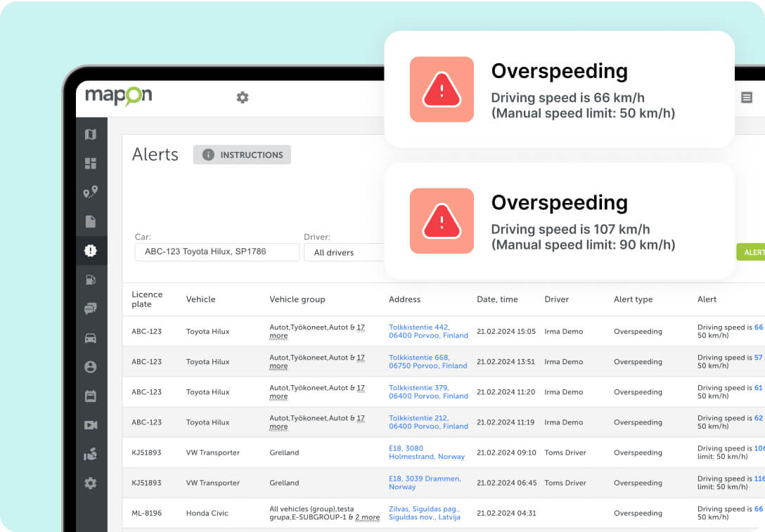Screen dimensions: 765x532
Task: Click the INSTRUCTIONS button
Action: tap(242, 155)
